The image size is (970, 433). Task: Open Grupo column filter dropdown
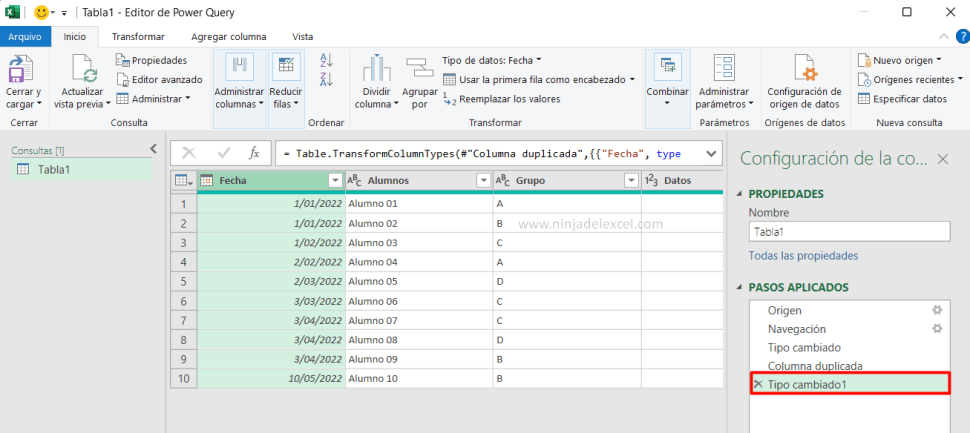pyautogui.click(x=631, y=181)
